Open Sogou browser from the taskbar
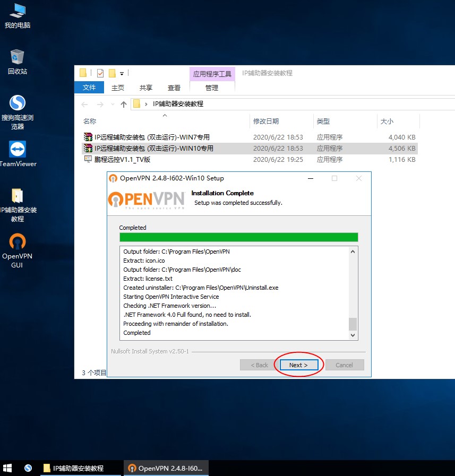 [28, 468]
